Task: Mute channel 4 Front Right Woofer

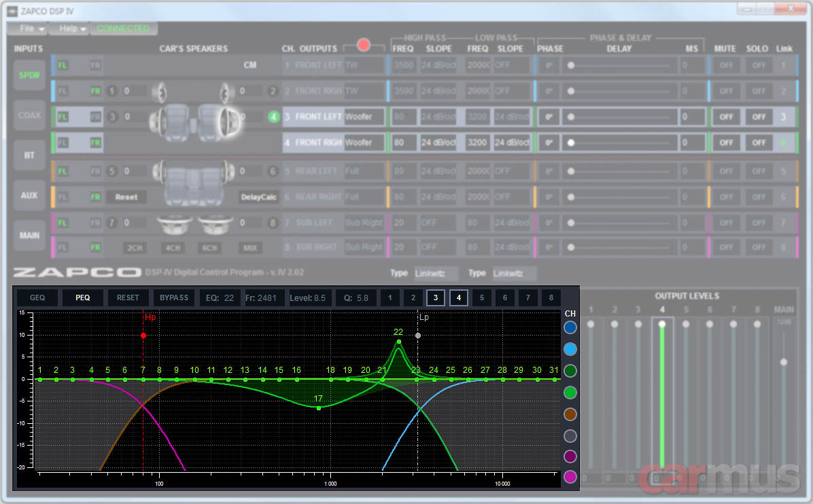Action: click(726, 143)
